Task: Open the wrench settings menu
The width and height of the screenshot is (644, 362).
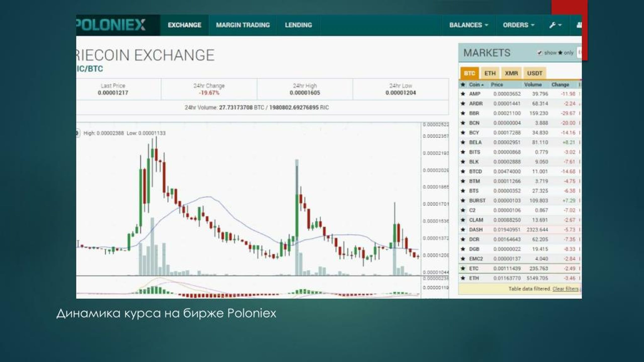Action: click(555, 25)
